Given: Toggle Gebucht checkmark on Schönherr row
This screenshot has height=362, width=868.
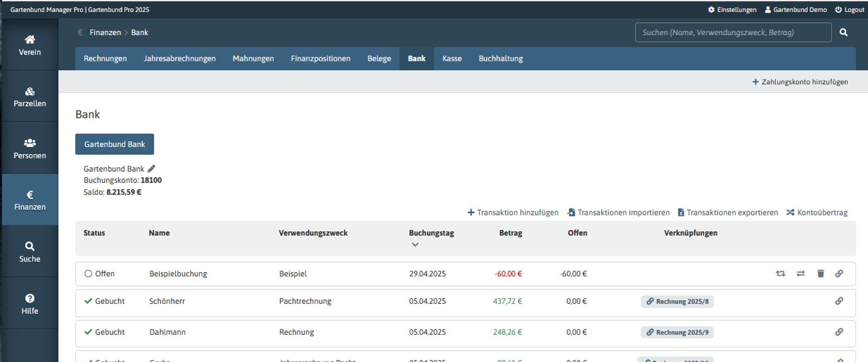Looking at the screenshot, I should (88, 301).
